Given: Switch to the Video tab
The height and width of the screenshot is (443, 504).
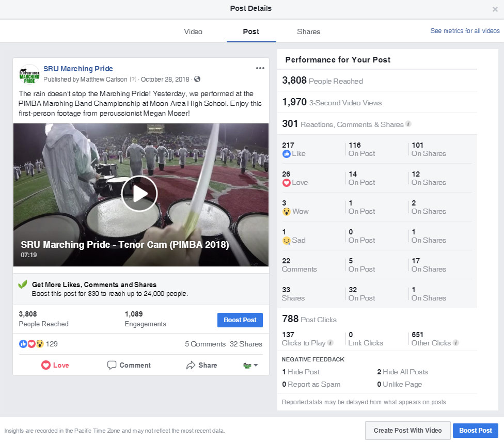Looking at the screenshot, I should [x=193, y=31].
